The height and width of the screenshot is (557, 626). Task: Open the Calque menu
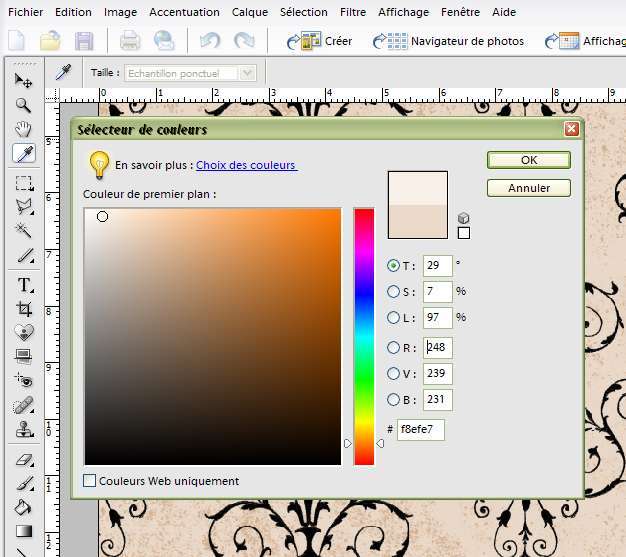click(250, 12)
